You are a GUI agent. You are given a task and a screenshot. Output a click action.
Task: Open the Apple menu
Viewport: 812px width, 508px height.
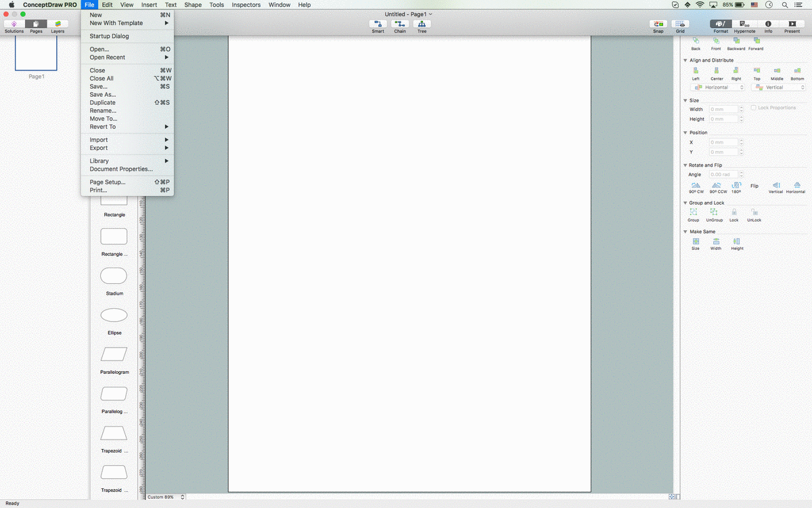point(11,5)
